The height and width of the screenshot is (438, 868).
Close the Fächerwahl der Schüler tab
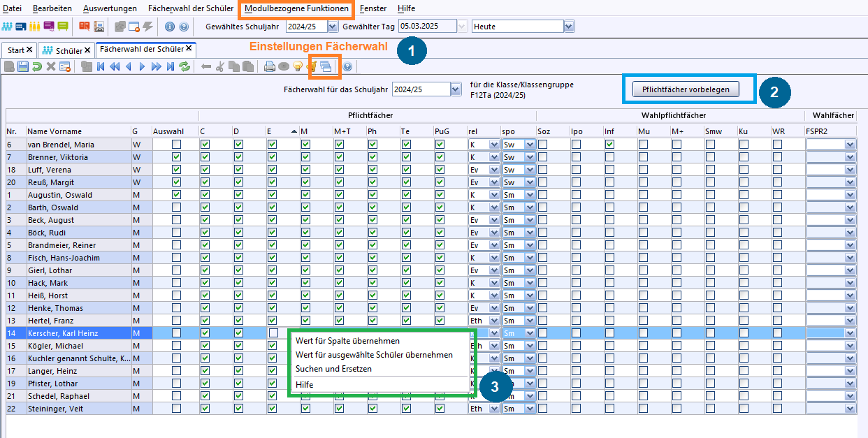(189, 49)
